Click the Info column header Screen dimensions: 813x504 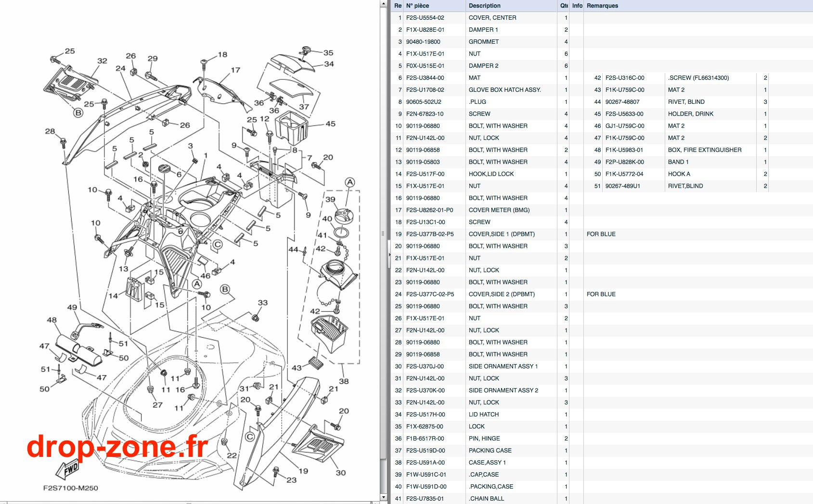click(577, 6)
